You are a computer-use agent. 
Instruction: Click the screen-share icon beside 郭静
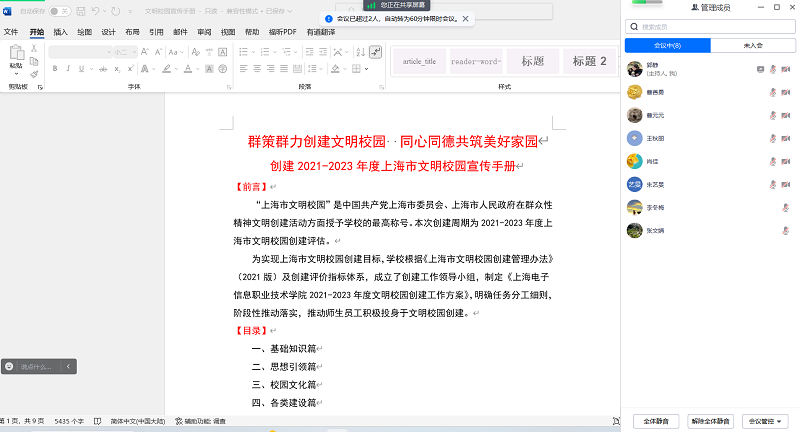(x=760, y=68)
